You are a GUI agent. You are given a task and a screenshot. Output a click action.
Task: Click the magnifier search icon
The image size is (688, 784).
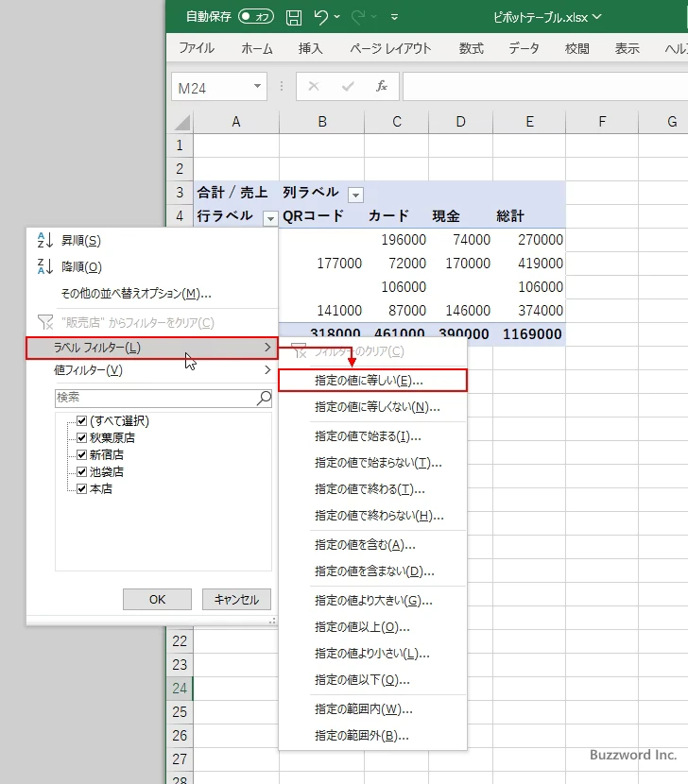264,398
